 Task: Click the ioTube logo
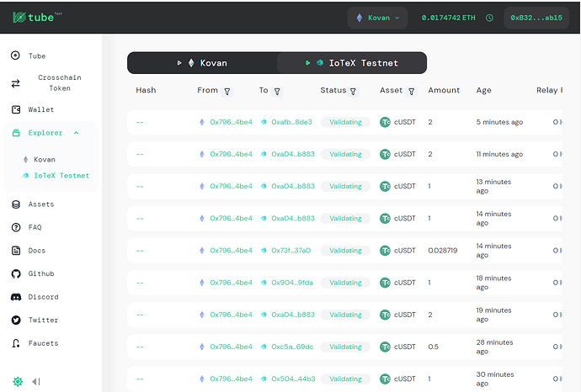coord(36,17)
